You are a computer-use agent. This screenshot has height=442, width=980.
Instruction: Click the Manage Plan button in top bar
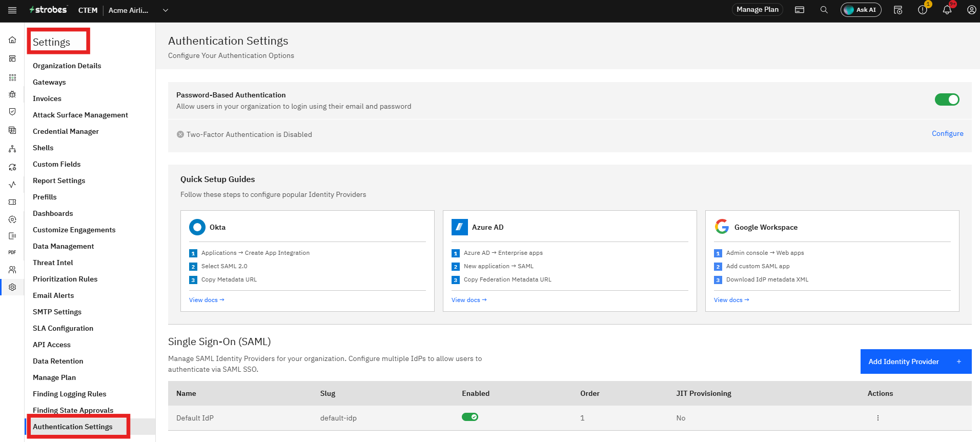[x=758, y=10]
